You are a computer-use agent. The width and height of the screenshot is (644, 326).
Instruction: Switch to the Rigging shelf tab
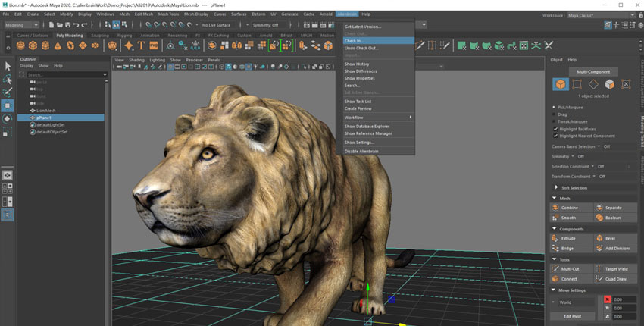click(124, 36)
